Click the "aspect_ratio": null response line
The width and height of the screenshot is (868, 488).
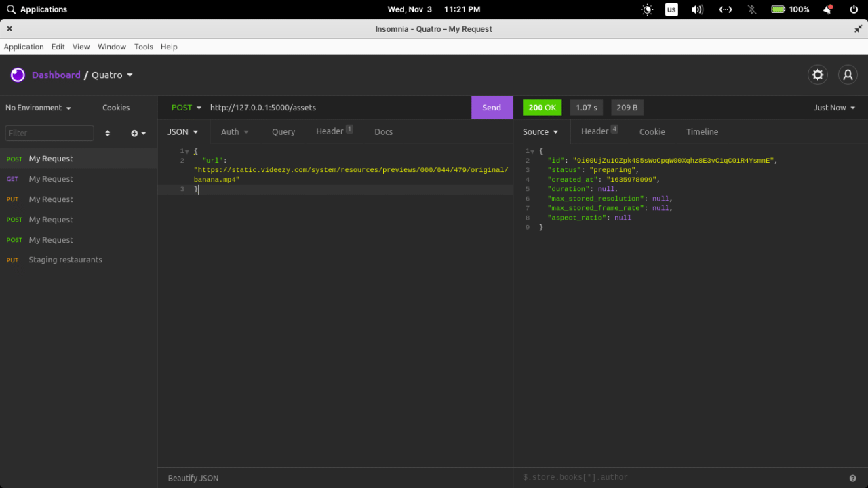(589, 218)
